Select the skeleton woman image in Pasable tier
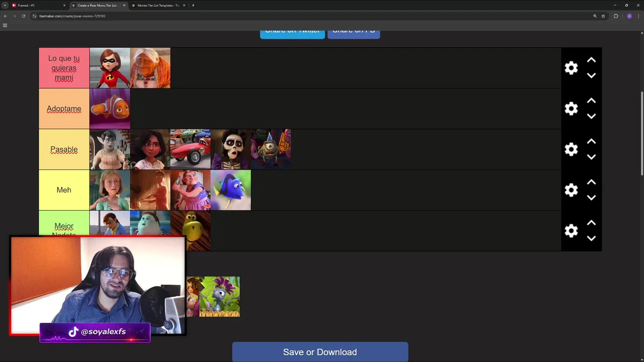This screenshot has width=644, height=362. pos(231,149)
